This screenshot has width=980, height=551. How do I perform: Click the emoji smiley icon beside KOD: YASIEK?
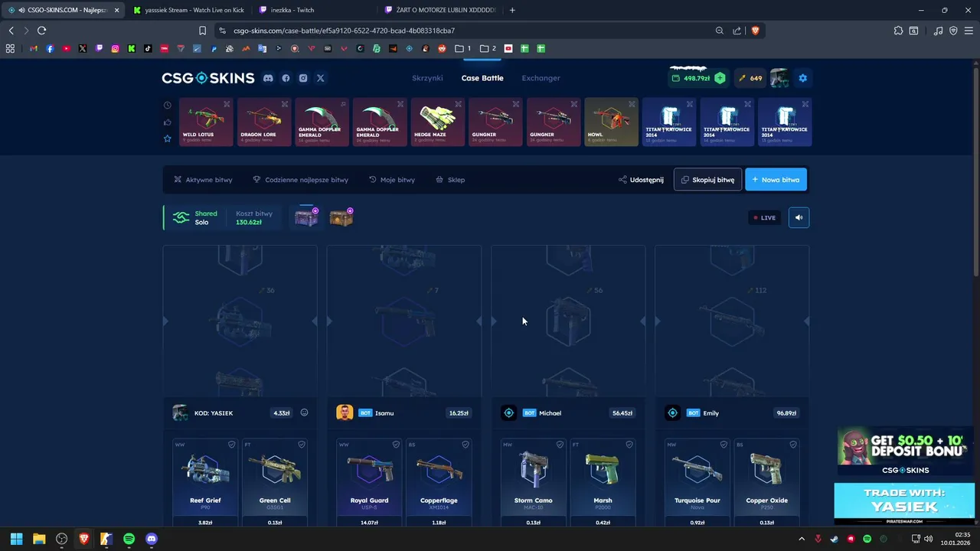tap(304, 412)
